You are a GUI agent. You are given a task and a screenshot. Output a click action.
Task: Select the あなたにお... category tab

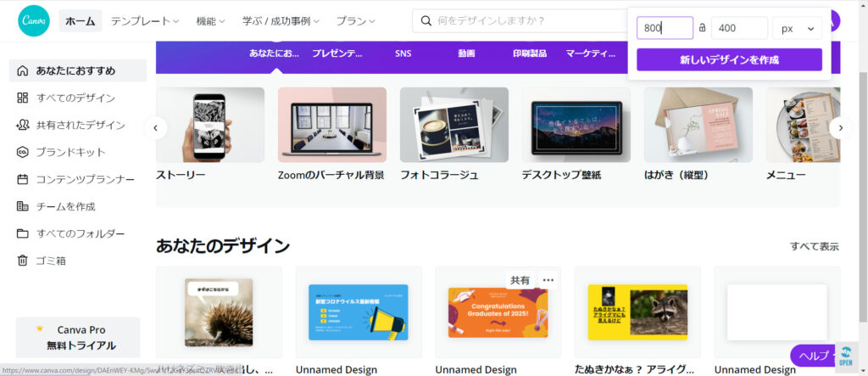[274, 53]
